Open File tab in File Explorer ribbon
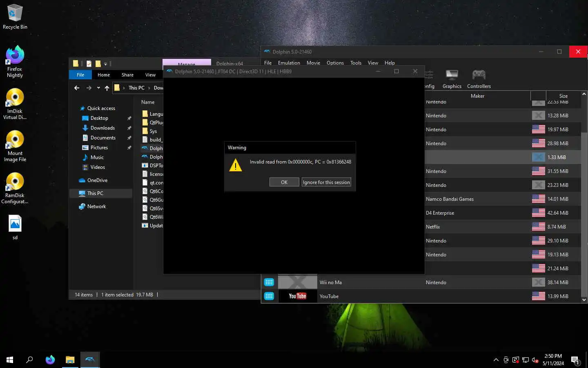The image size is (588, 368). [x=80, y=75]
